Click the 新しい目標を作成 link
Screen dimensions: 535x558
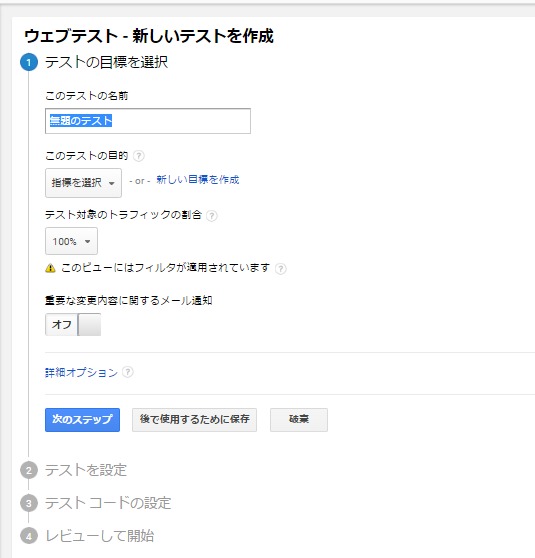(x=198, y=180)
